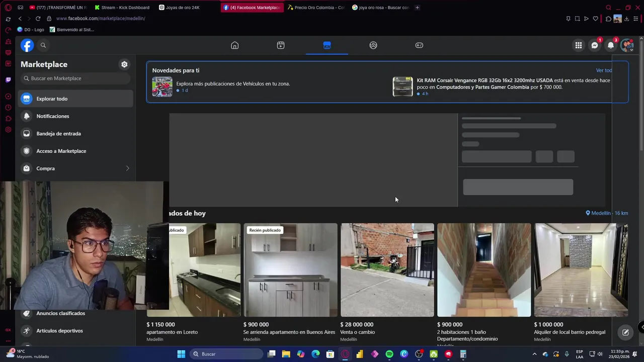Open Acceso a Marketplace
Screen dimensions: 644x362
tap(75, 151)
